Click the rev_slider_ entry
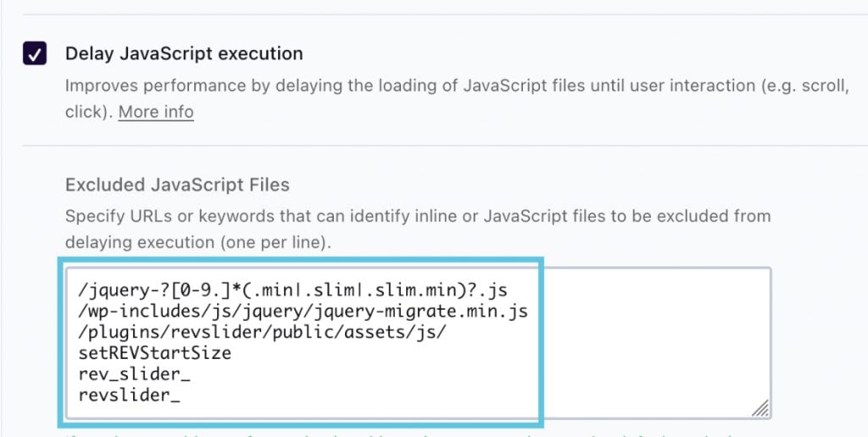The width and height of the screenshot is (868, 437). point(128,374)
